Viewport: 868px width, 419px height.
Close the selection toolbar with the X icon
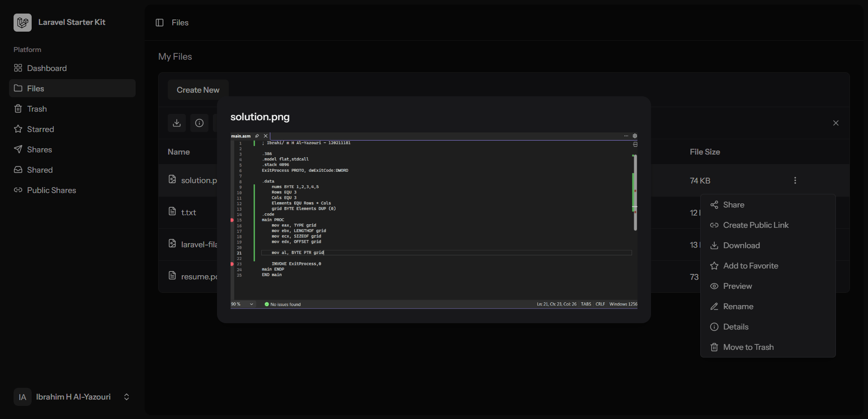tap(836, 123)
